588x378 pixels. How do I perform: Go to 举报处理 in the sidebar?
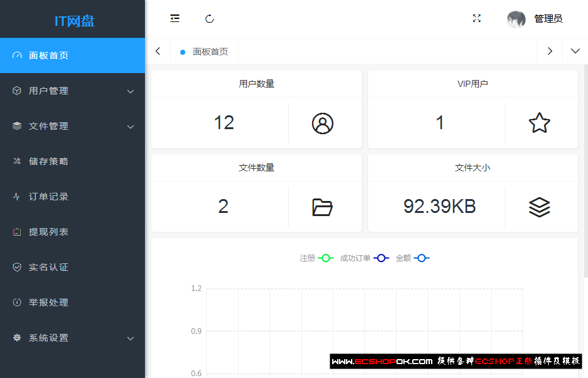tap(72, 302)
